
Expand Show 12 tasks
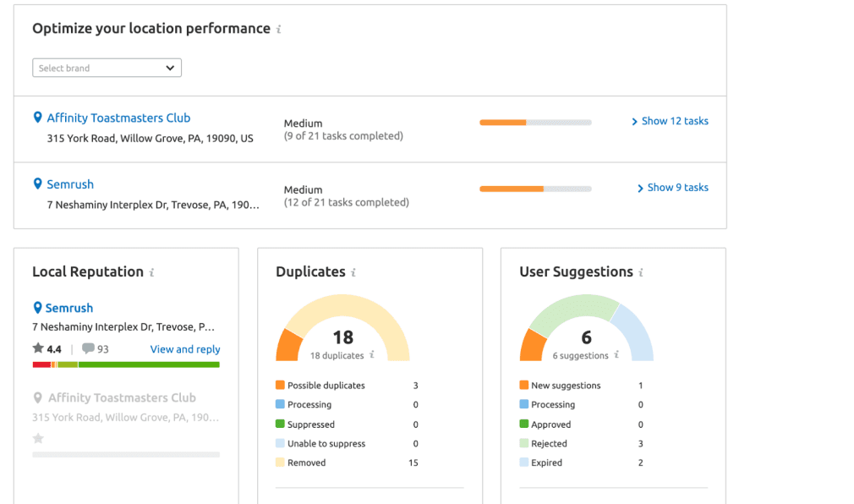coord(670,121)
